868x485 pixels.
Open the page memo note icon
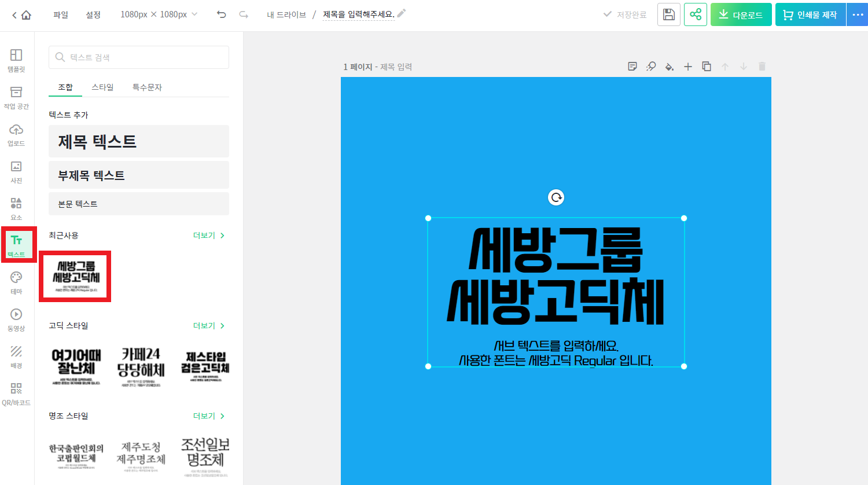[x=632, y=67]
